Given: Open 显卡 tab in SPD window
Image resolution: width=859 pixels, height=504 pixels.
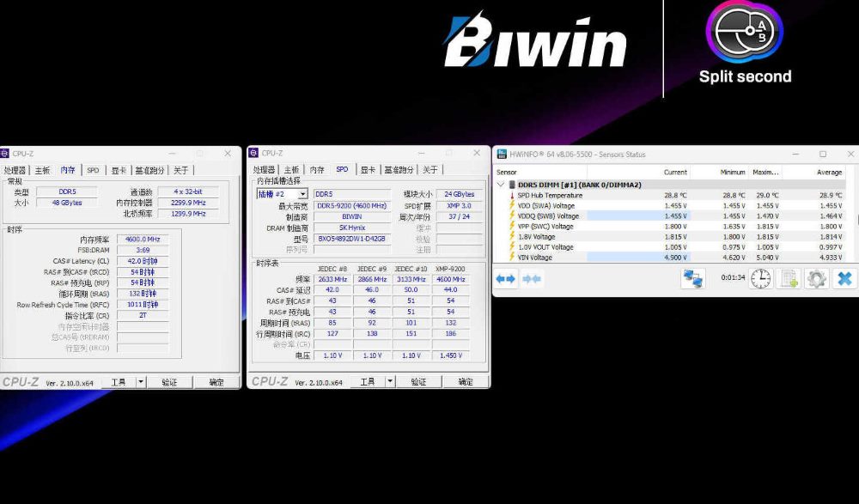Looking at the screenshot, I should pos(368,170).
